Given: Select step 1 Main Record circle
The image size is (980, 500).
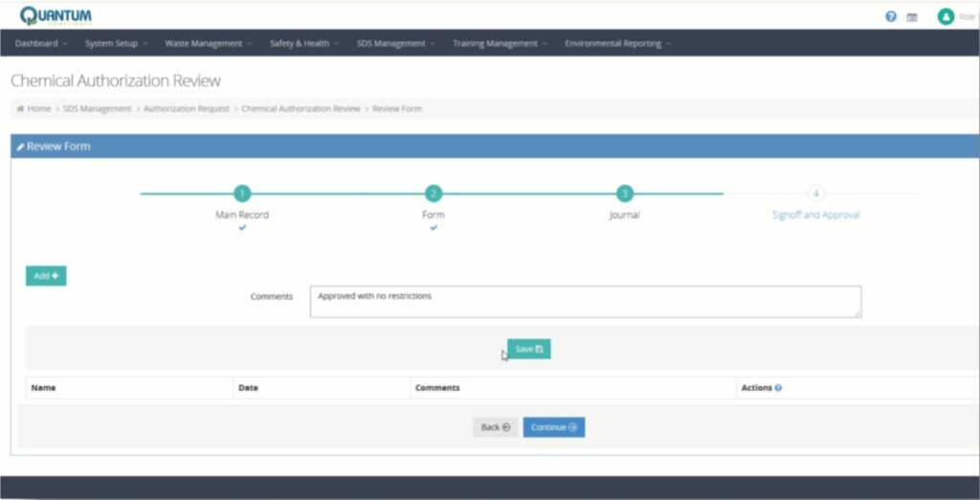Looking at the screenshot, I should pyautogui.click(x=242, y=193).
